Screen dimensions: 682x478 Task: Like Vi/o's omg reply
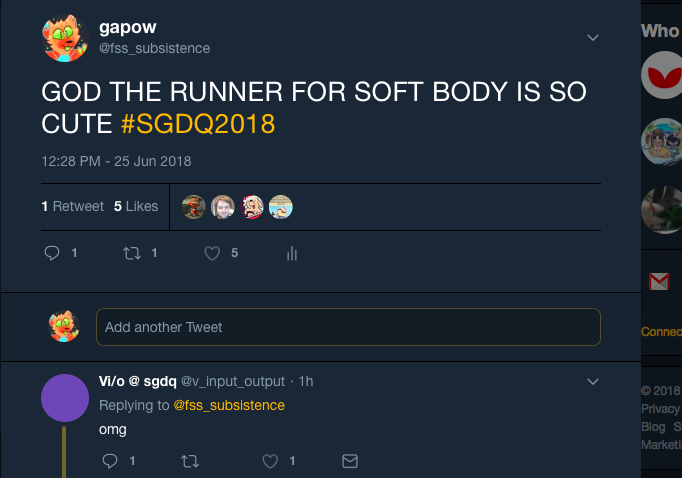coord(270,461)
